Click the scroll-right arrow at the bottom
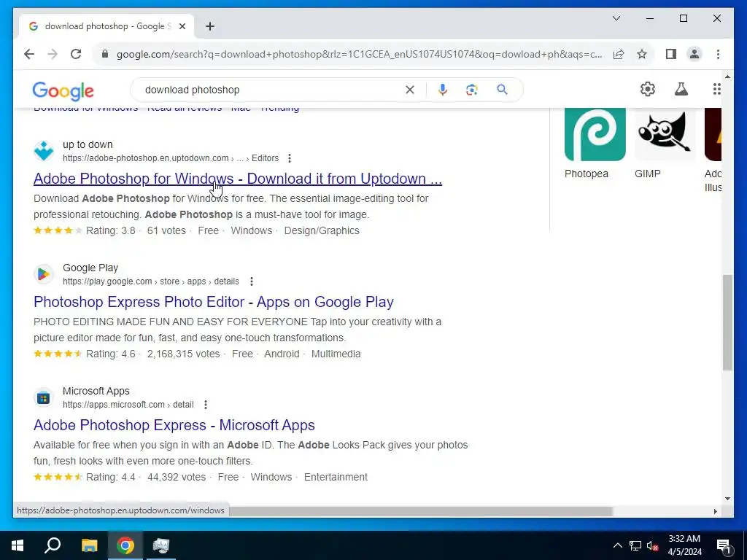Image resolution: width=747 pixels, height=560 pixels. [715, 511]
